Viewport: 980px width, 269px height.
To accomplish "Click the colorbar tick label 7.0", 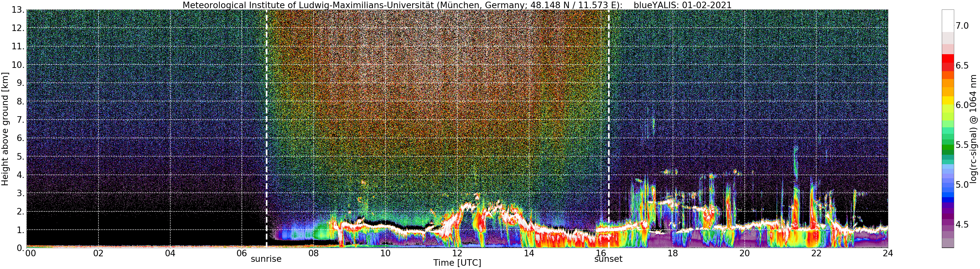I will (962, 25).
